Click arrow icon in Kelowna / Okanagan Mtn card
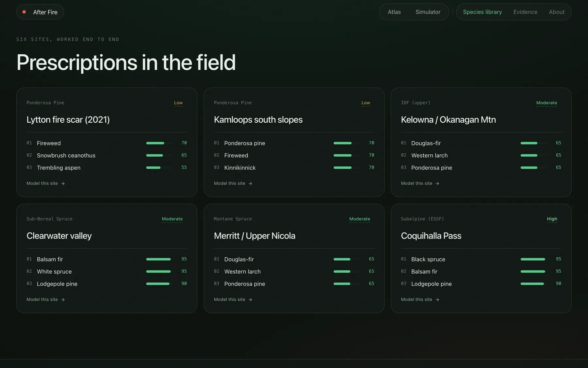 click(437, 184)
